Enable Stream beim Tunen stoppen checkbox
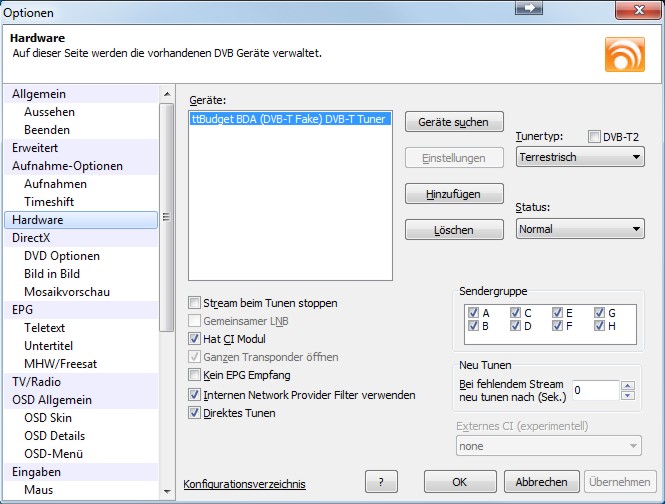This screenshot has width=665, height=504. [x=194, y=303]
